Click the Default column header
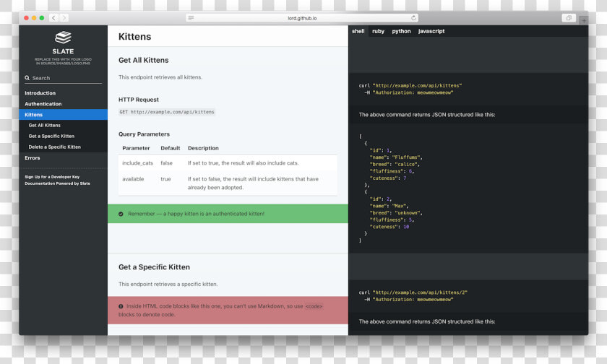The width and height of the screenshot is (607, 364). click(x=171, y=148)
